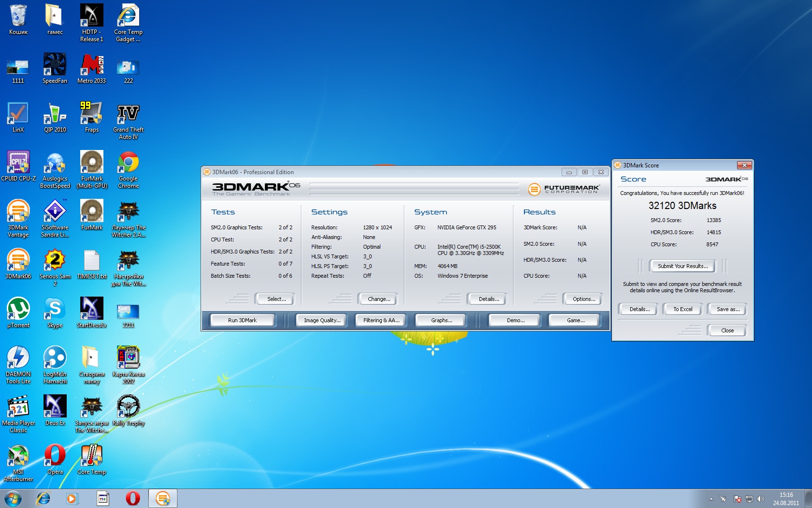Open Windows Media Player from taskbar

pyautogui.click(x=72, y=498)
